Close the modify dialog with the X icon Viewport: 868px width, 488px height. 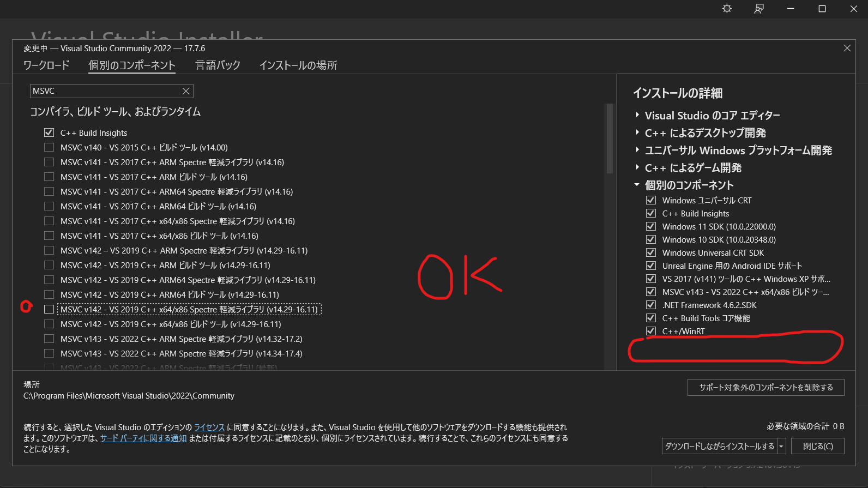pos(847,49)
